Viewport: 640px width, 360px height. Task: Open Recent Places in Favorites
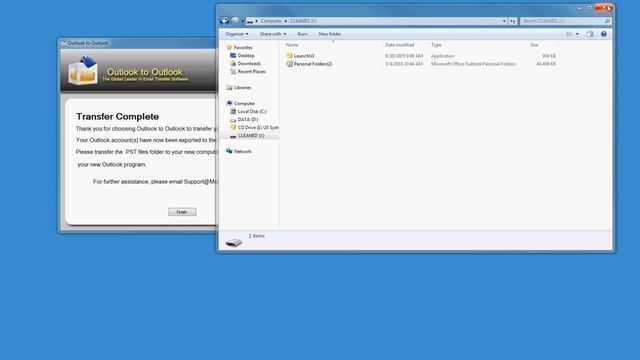coord(251,72)
